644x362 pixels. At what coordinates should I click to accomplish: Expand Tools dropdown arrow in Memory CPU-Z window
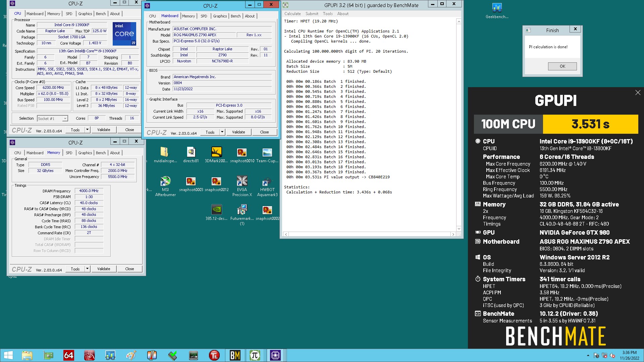pos(87,269)
